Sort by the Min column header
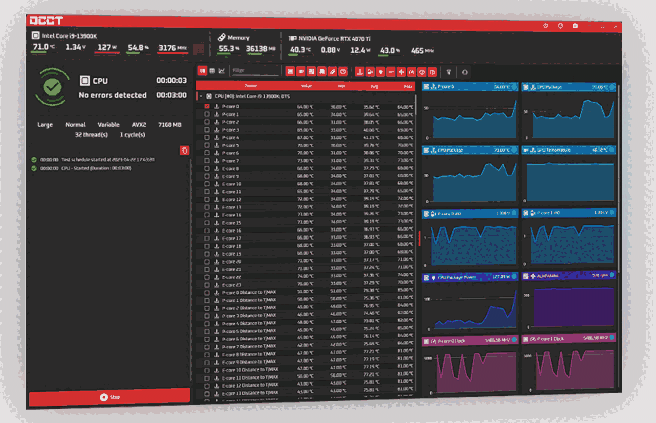 click(341, 86)
